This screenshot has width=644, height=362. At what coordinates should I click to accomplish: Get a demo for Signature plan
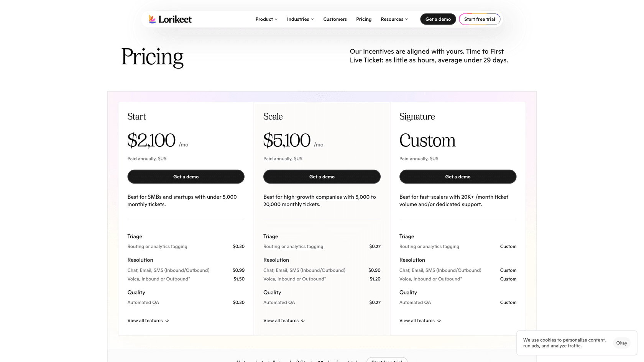(458, 177)
